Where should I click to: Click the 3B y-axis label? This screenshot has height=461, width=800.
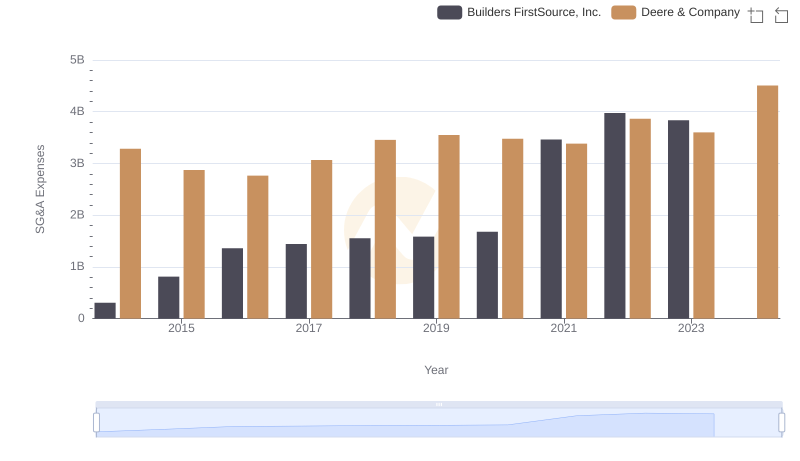coord(77,164)
